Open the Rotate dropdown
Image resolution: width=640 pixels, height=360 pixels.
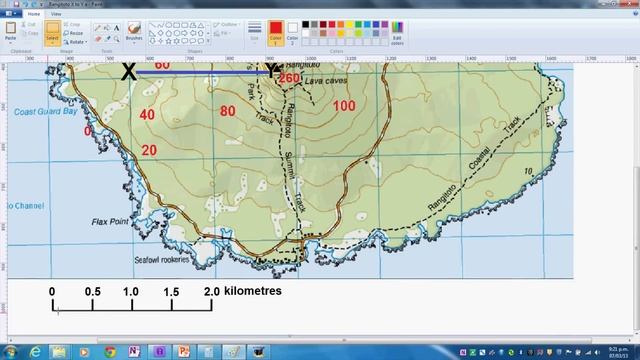click(x=76, y=42)
